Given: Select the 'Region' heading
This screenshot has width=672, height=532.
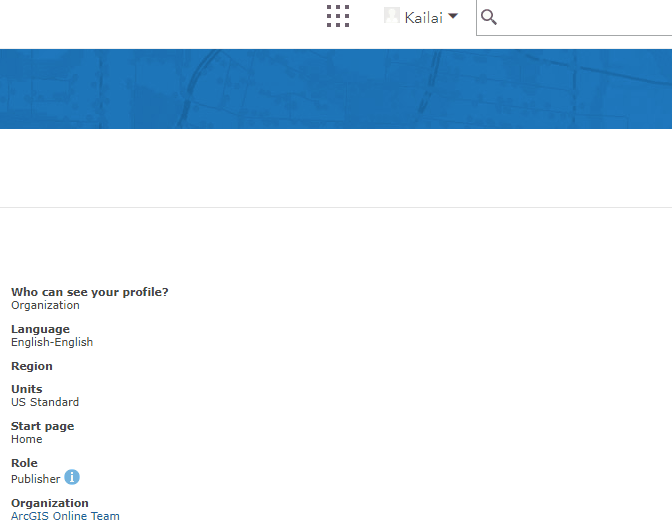Looking at the screenshot, I should (32, 367).
